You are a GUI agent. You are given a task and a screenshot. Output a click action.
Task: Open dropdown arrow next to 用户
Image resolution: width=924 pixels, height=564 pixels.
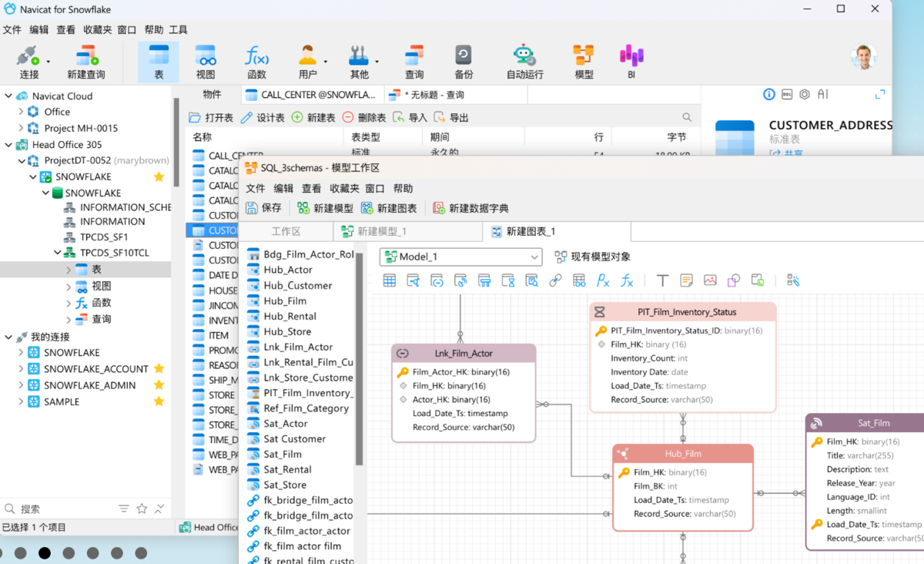[x=326, y=62]
